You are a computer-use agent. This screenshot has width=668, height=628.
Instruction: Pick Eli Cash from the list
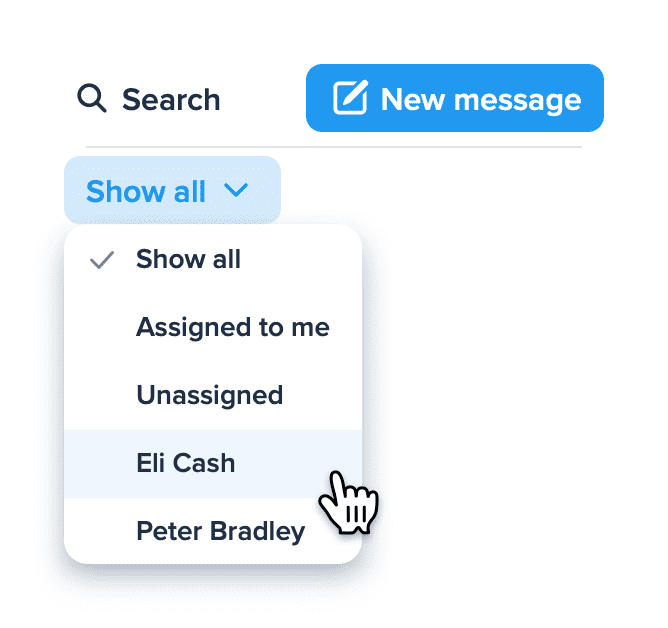186,463
